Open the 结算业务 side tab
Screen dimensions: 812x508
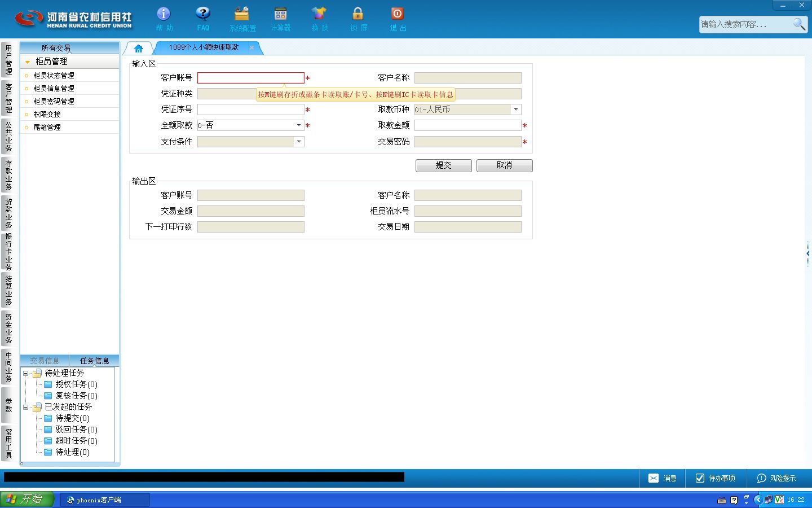coord(8,290)
